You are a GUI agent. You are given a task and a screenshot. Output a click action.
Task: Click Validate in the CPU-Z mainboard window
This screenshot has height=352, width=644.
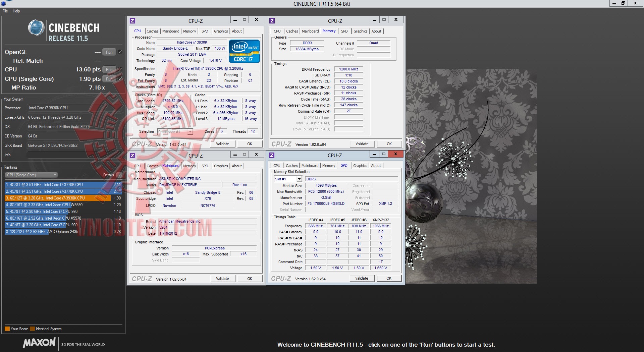[x=222, y=279]
